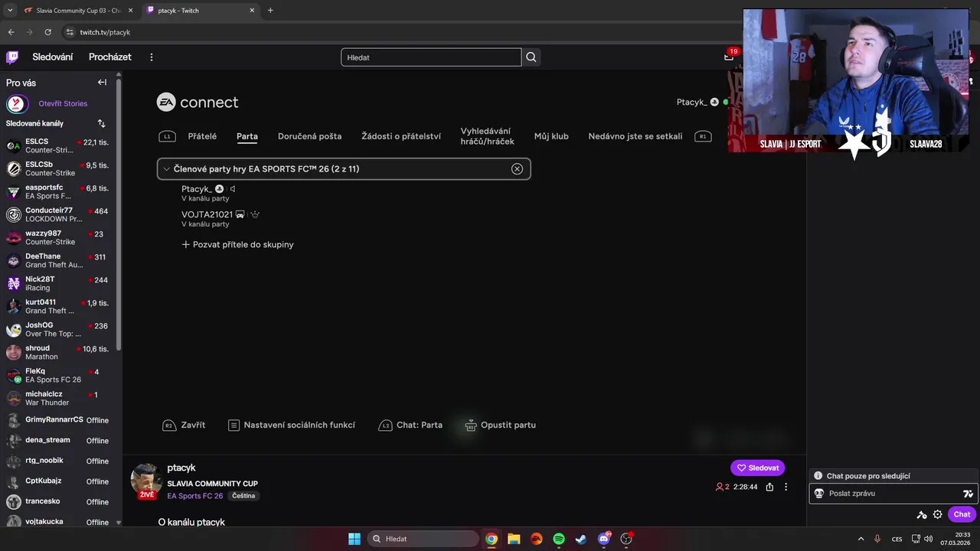Open browser tab search dropdown
Image resolution: width=980 pixels, height=551 pixels.
point(10,11)
